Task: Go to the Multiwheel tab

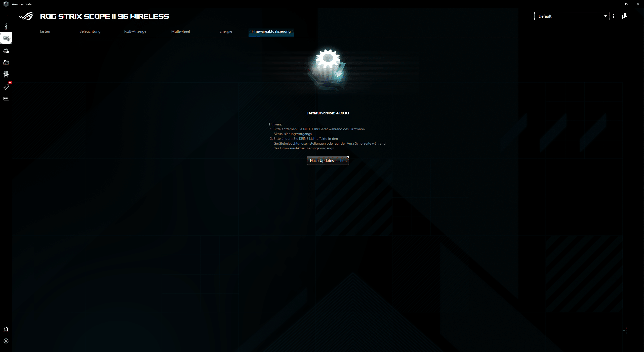Action: [x=180, y=31]
